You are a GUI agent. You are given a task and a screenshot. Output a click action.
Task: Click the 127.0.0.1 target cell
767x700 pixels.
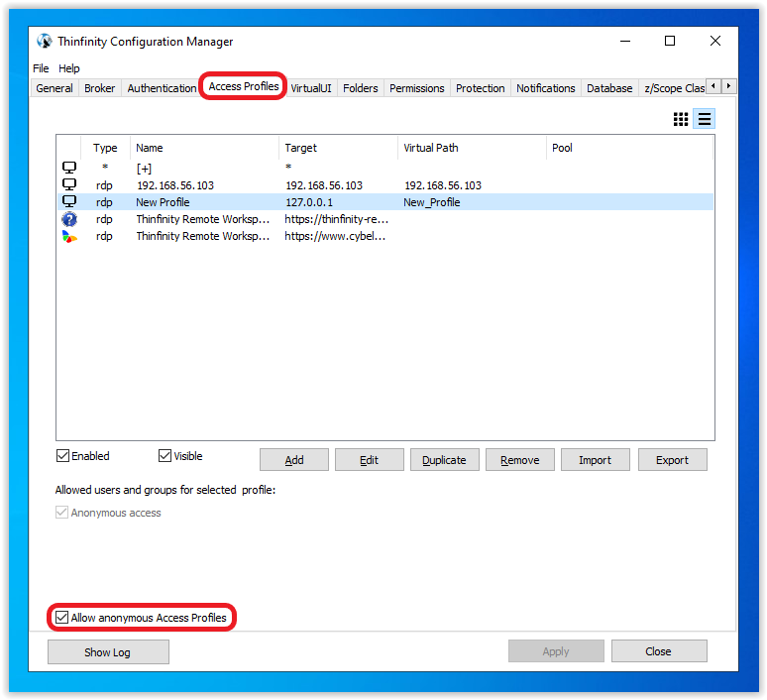point(309,202)
